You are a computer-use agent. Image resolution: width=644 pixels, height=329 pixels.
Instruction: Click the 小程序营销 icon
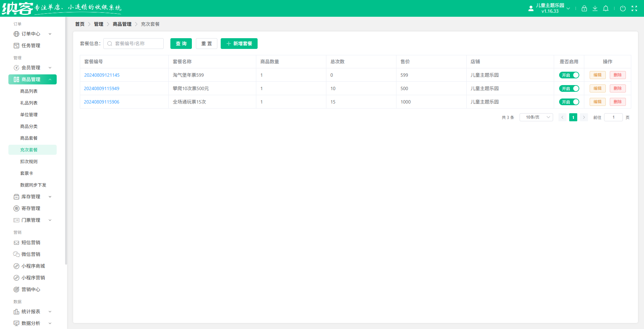[x=16, y=278]
